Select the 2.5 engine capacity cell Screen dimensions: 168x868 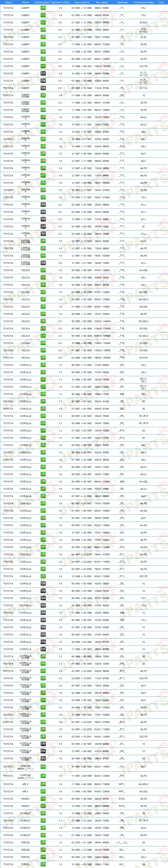point(60,66)
